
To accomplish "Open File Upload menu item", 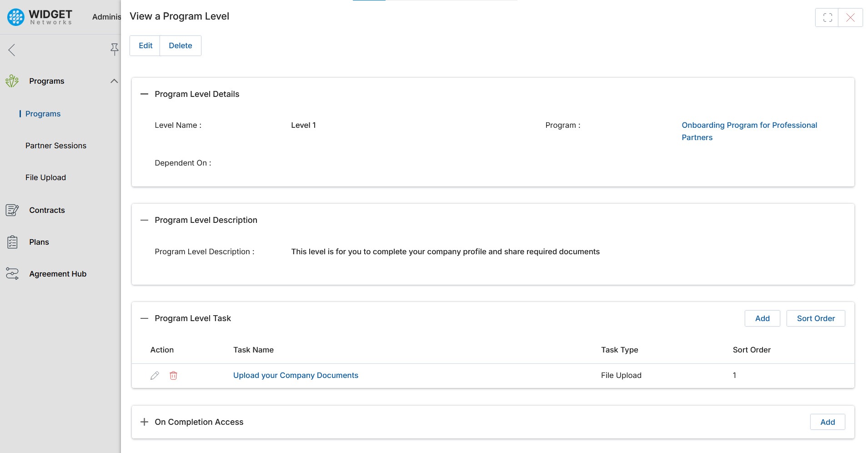I will (x=45, y=177).
